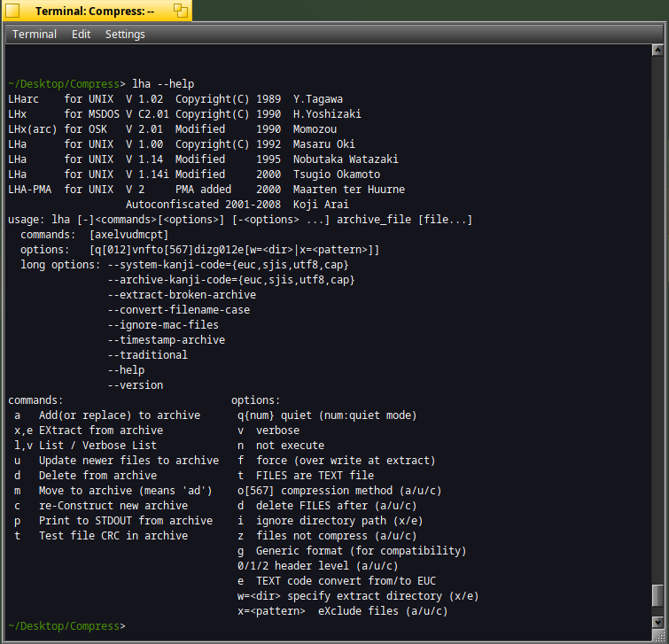Click 'eXclude files (a/u/c)' text
The height and width of the screenshot is (644, 669).
click(x=383, y=610)
